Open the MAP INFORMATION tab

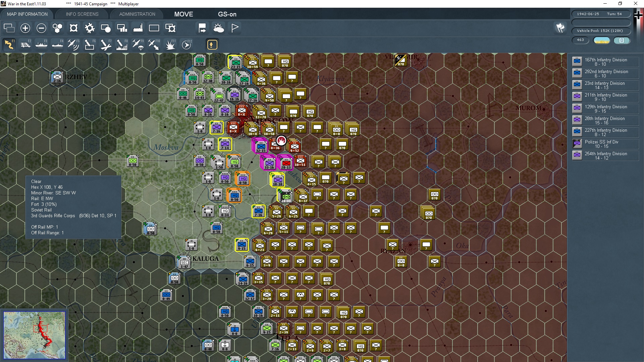[27, 14]
